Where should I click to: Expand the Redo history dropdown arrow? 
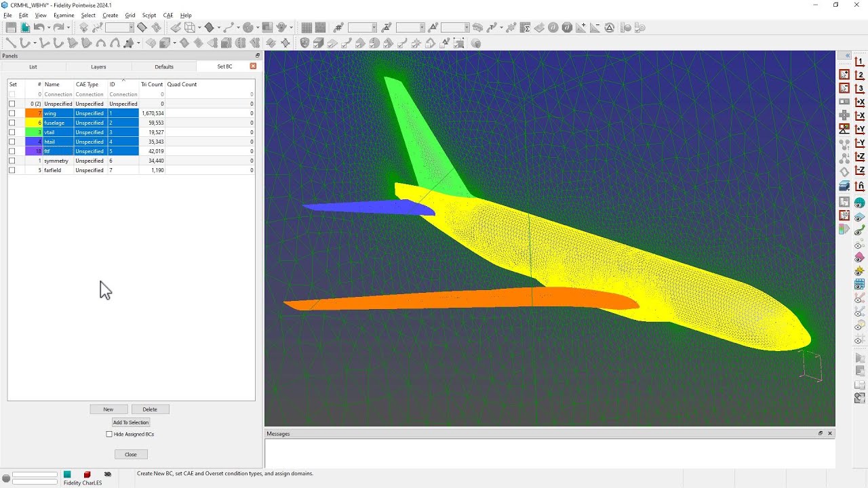click(68, 28)
